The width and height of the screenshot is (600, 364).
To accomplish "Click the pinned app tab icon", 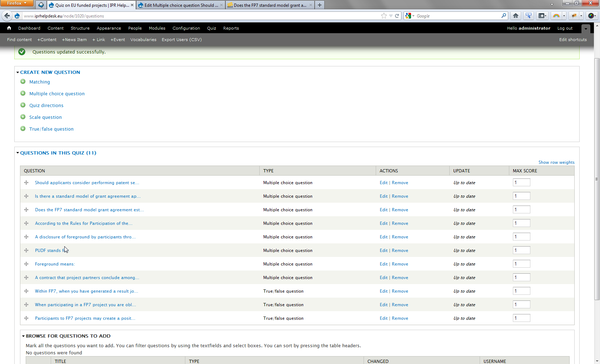I will 41,5.
